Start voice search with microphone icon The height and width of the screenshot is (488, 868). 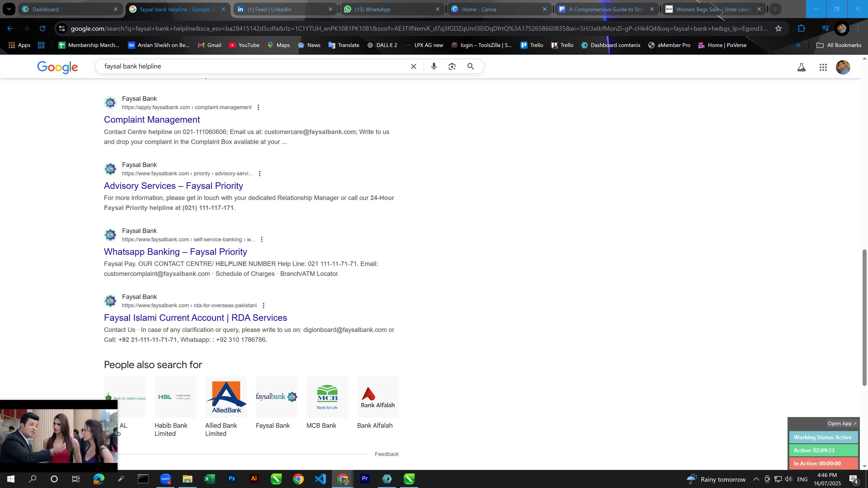[434, 66]
